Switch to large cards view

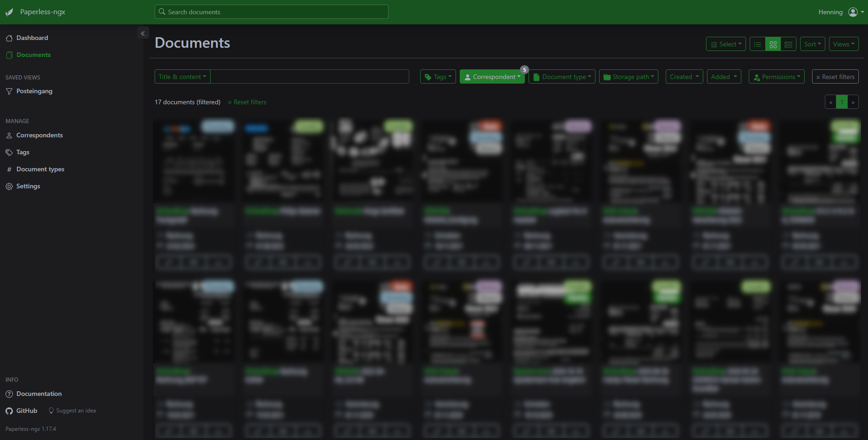(x=788, y=44)
